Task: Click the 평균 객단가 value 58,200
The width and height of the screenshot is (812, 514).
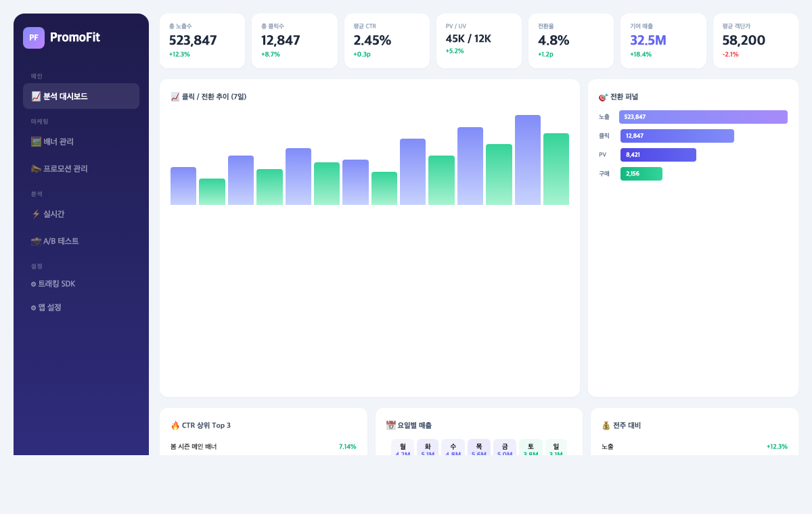Action: click(744, 40)
